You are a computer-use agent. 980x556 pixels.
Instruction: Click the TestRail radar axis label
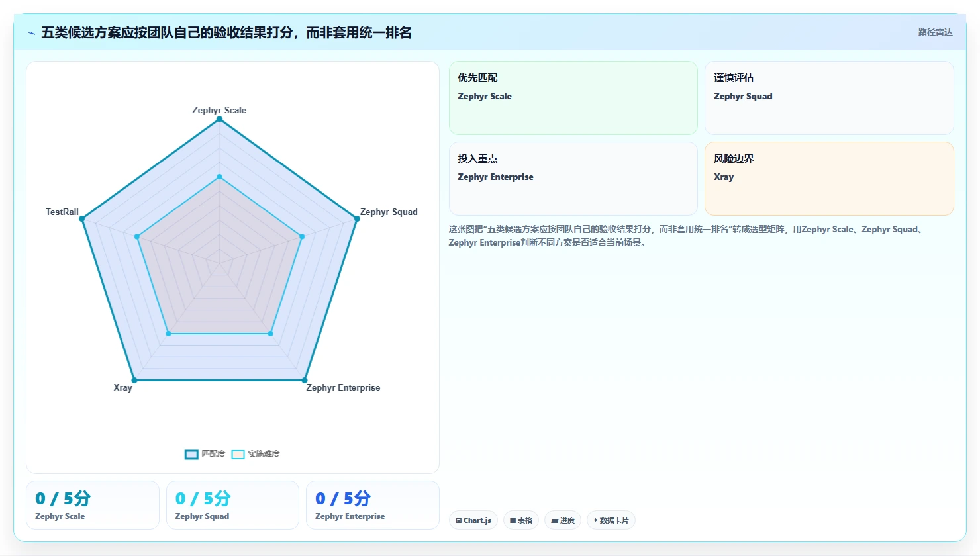(x=62, y=212)
